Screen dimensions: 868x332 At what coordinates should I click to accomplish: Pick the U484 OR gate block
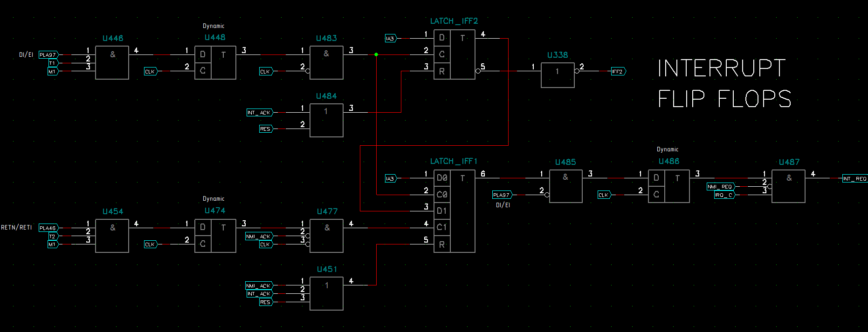(326, 120)
